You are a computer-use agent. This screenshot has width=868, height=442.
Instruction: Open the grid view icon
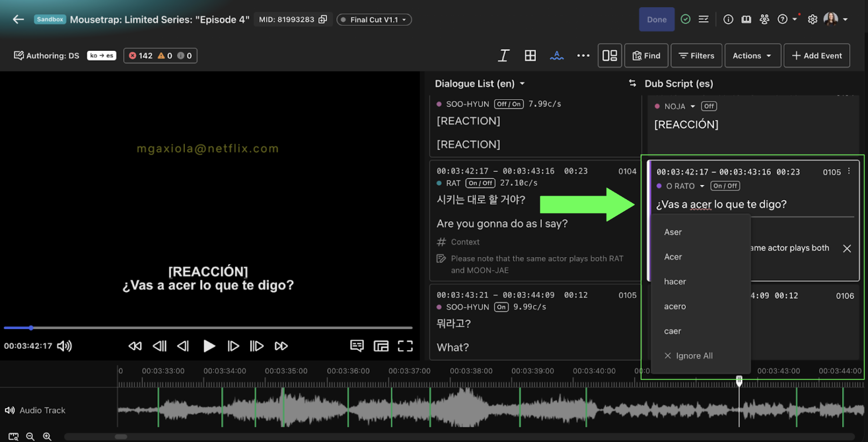coord(530,55)
